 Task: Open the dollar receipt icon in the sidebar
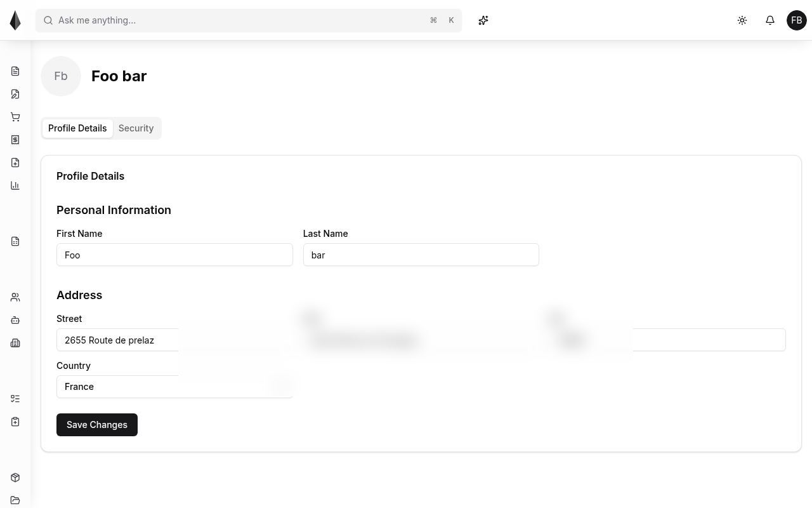point(15,140)
